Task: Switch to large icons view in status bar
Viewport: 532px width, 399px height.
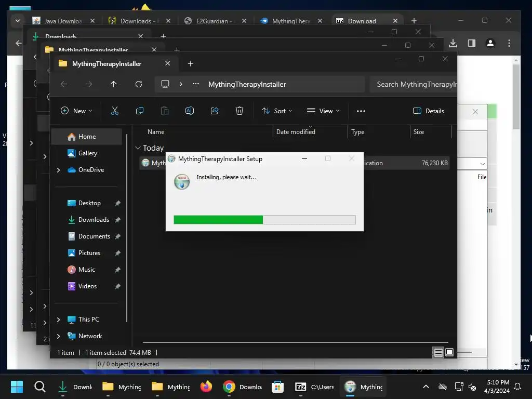Action: [449, 353]
